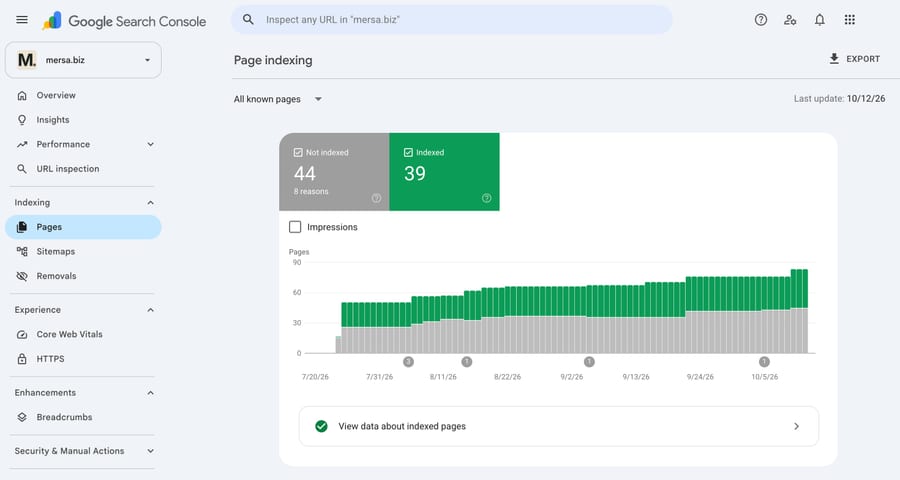Open the mersa.biz property dropdown
Viewport: 900px width, 480px height.
coord(83,60)
